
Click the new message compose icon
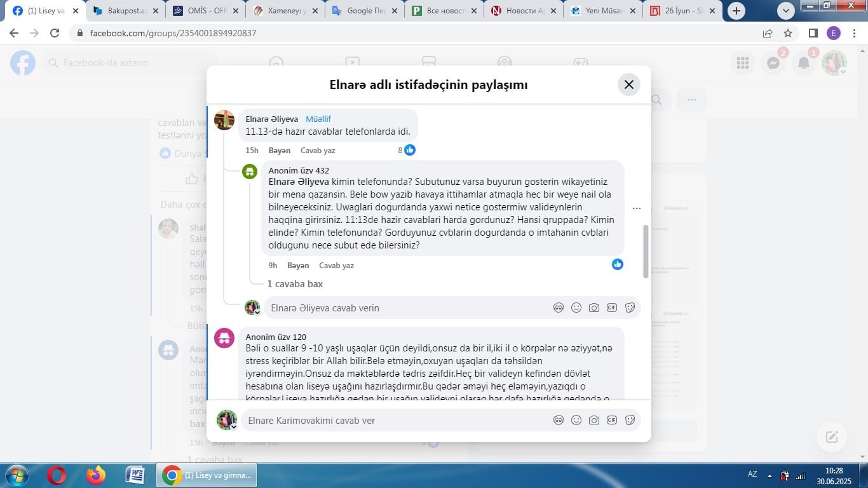coord(832,437)
